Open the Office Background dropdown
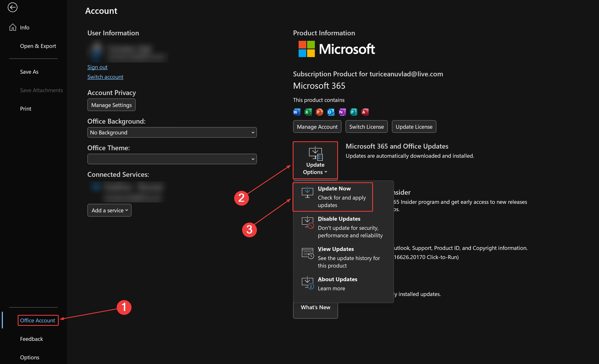 click(x=172, y=132)
